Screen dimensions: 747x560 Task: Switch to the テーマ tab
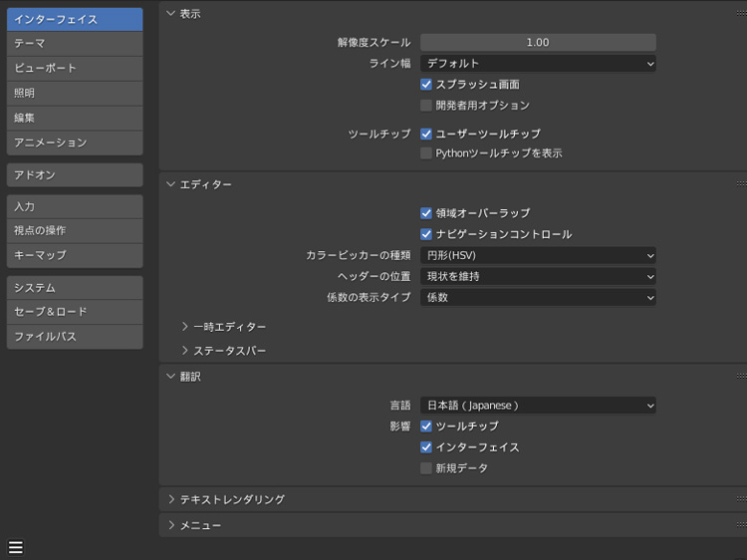click(75, 44)
